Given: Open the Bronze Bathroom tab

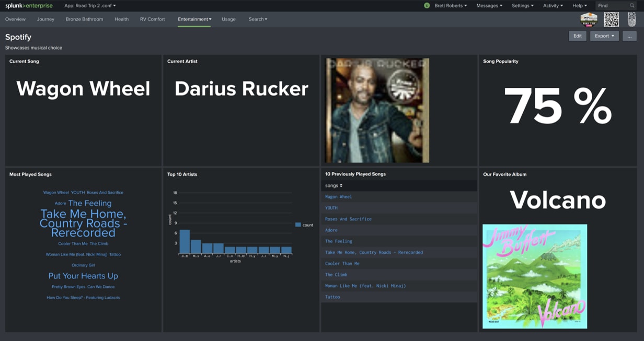Looking at the screenshot, I should tap(84, 19).
